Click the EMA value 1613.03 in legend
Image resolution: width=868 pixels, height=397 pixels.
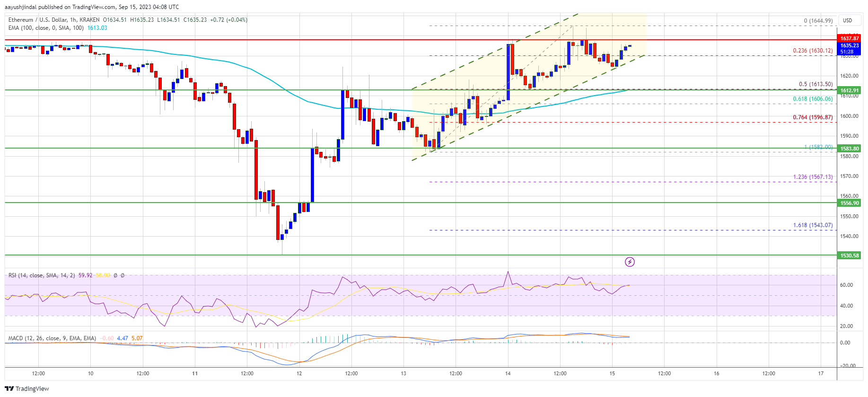click(x=97, y=28)
